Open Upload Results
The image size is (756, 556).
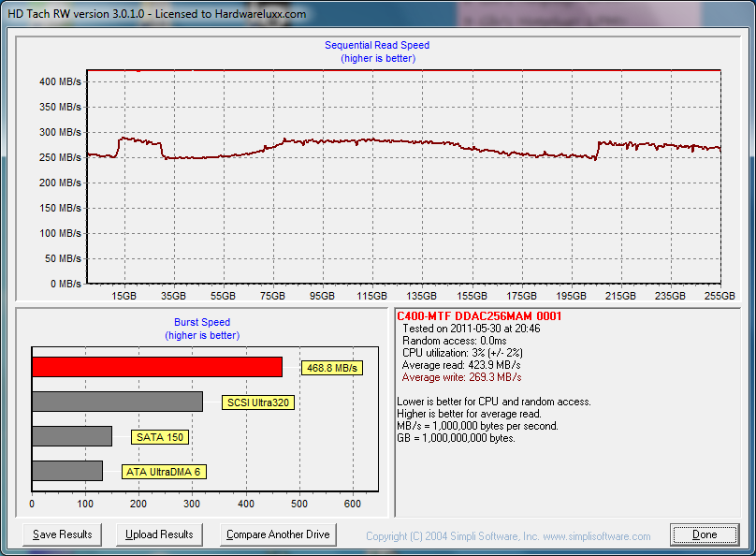click(x=159, y=534)
